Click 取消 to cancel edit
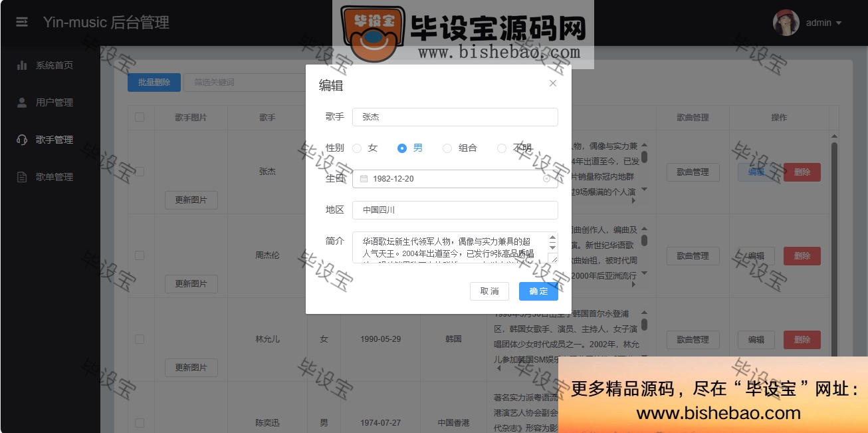This screenshot has width=868, height=433. [x=489, y=291]
